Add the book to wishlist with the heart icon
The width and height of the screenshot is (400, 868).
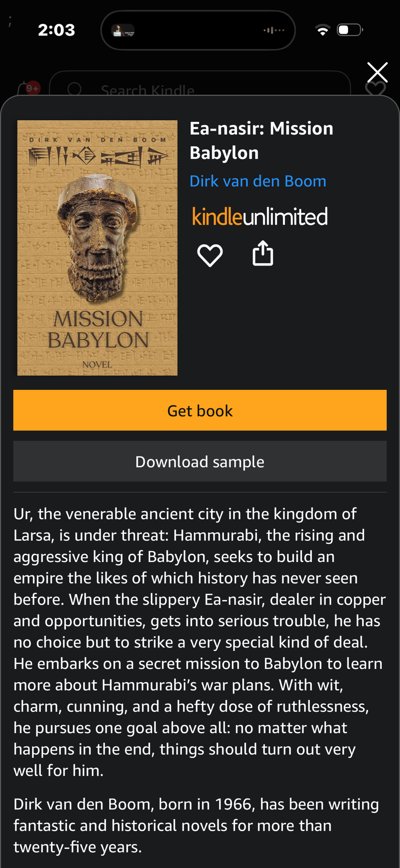(210, 255)
